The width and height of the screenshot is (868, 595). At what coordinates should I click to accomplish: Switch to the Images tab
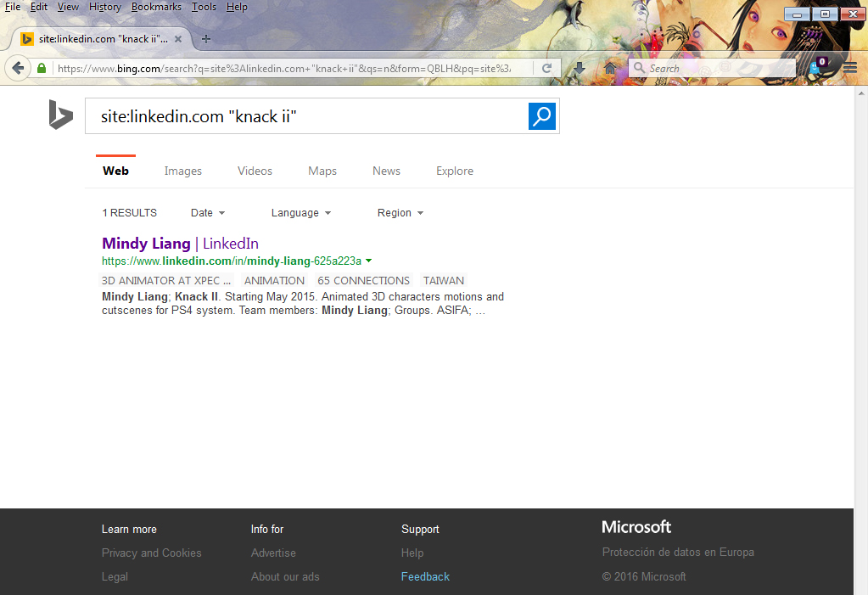(x=182, y=171)
